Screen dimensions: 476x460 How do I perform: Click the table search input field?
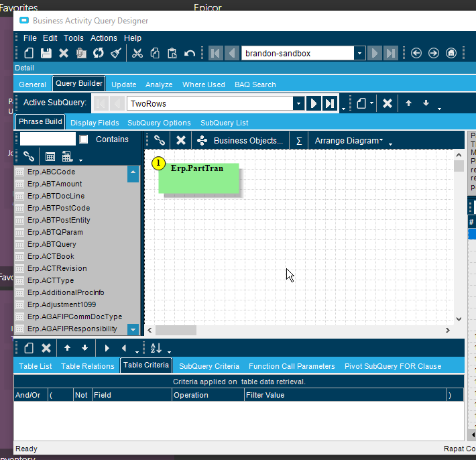pos(48,139)
